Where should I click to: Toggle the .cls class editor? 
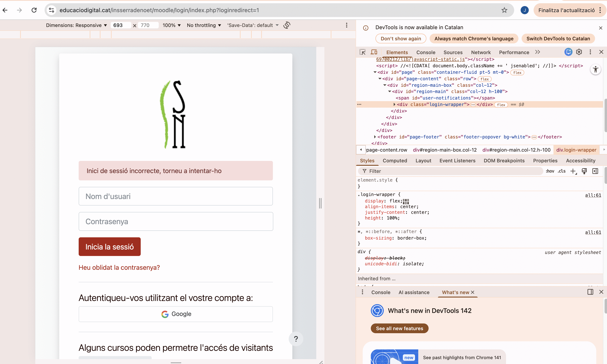[561, 171]
